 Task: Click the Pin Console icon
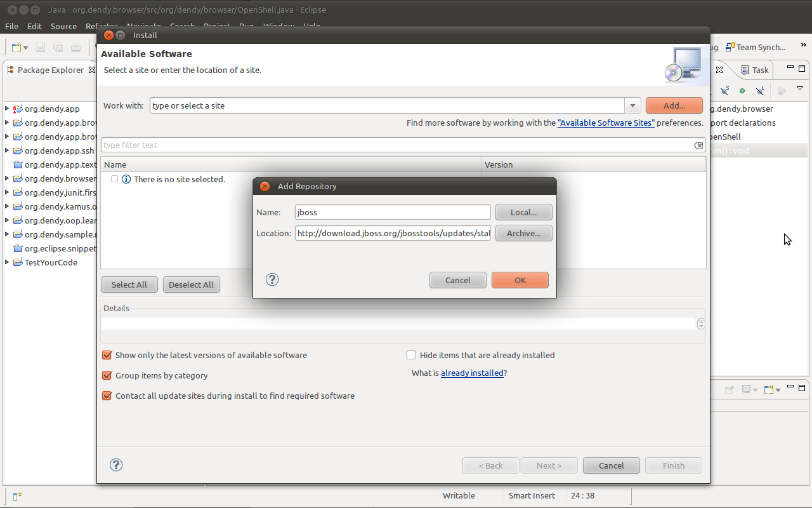730,389
